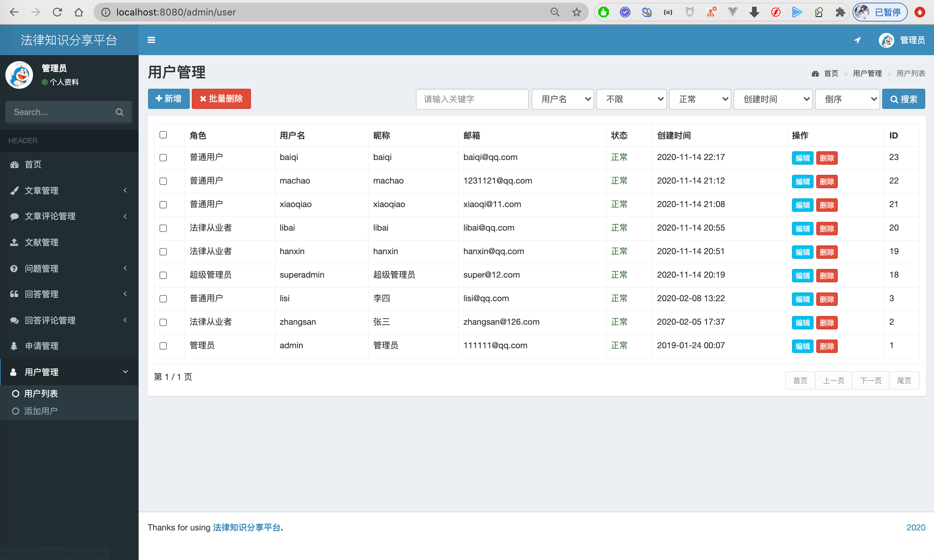Toggle the hamburger sidebar menu icon
Screen dimensions: 934x560
[x=151, y=40]
